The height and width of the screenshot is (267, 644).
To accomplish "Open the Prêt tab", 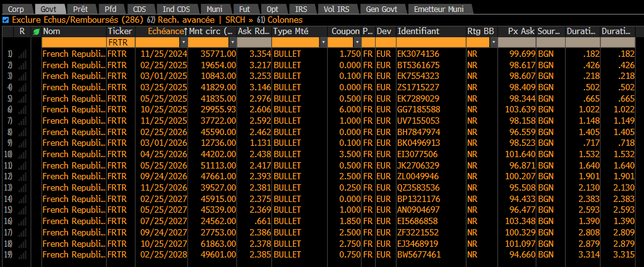I will tap(80, 9).
